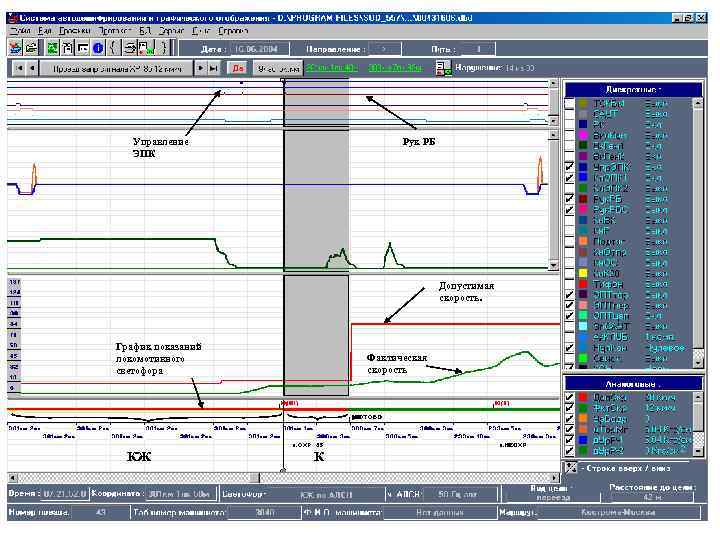This screenshot has width=720, height=540.
Task: Click the green refresh-style toolbar icon
Action: tap(53, 47)
